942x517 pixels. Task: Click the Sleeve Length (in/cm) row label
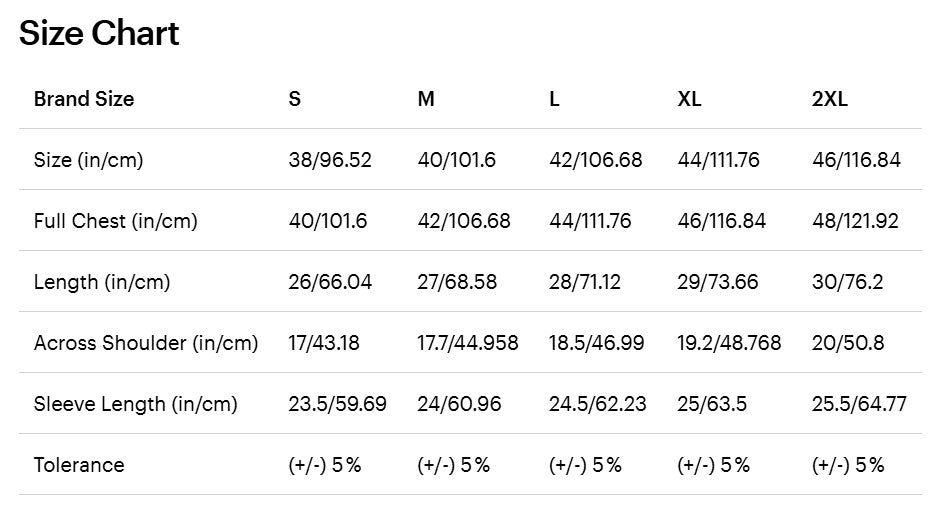point(136,404)
